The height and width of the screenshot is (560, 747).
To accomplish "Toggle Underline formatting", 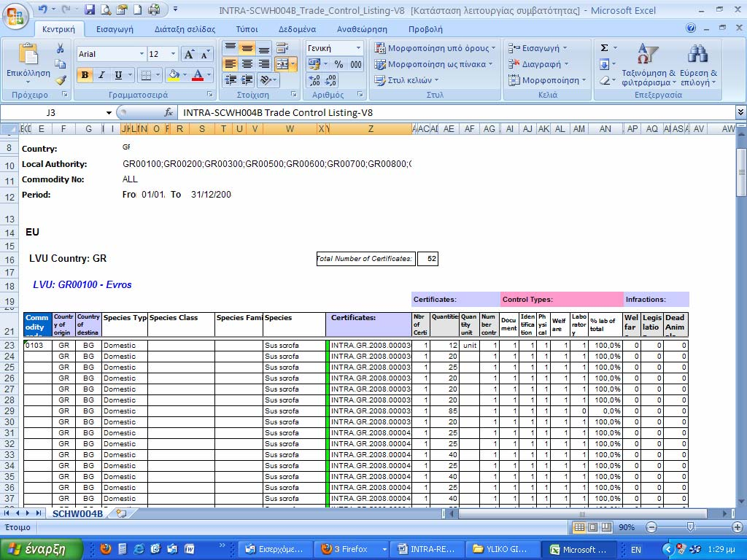I will click(118, 75).
